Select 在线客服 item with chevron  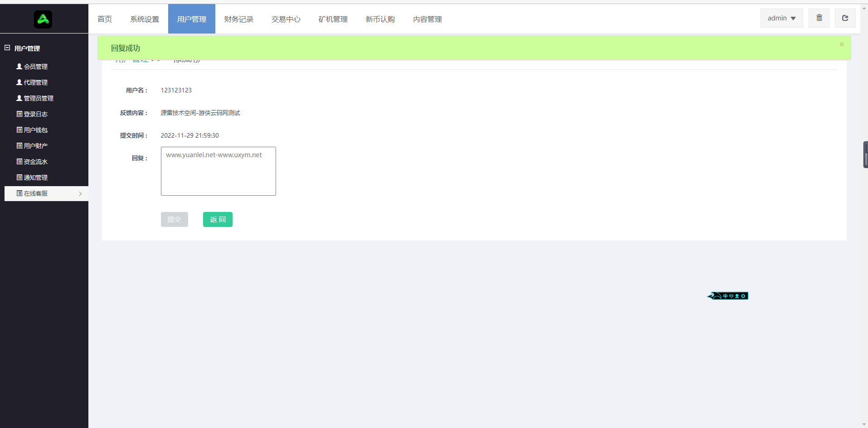point(46,193)
